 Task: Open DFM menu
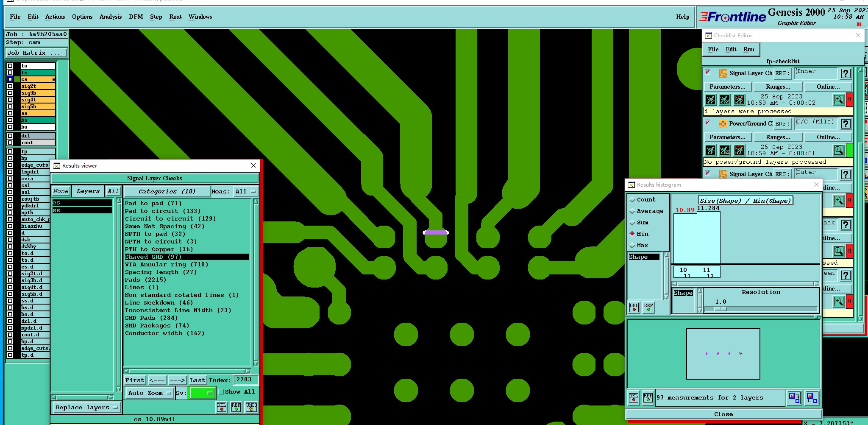(x=136, y=17)
